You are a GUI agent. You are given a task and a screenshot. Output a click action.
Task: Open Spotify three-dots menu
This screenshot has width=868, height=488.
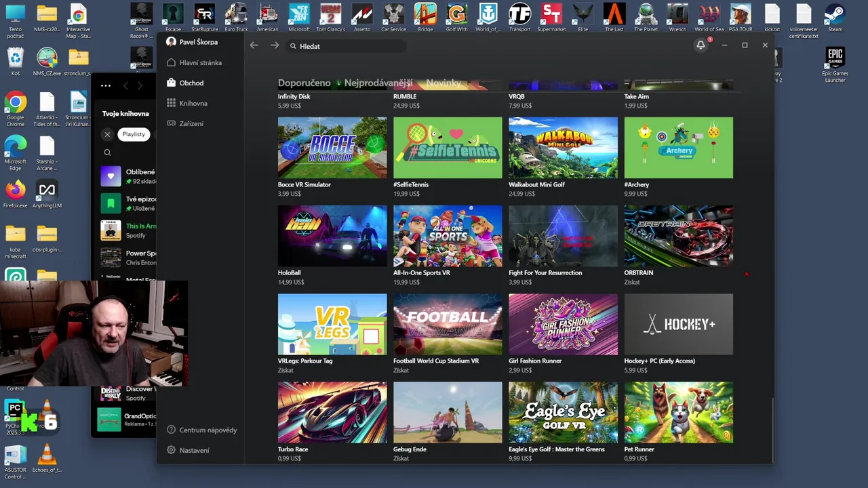point(106,85)
